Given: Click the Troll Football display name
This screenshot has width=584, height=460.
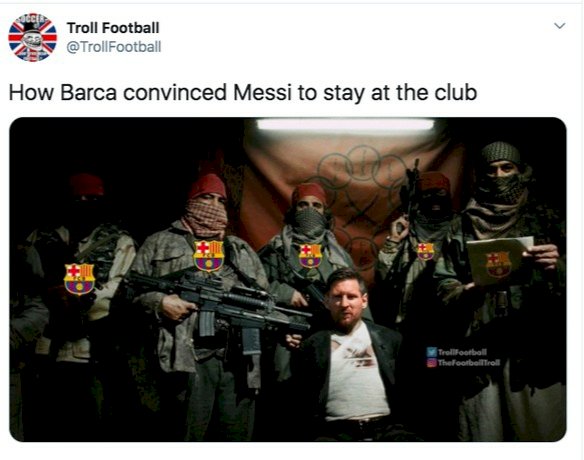Looking at the screenshot, I should tap(113, 28).
